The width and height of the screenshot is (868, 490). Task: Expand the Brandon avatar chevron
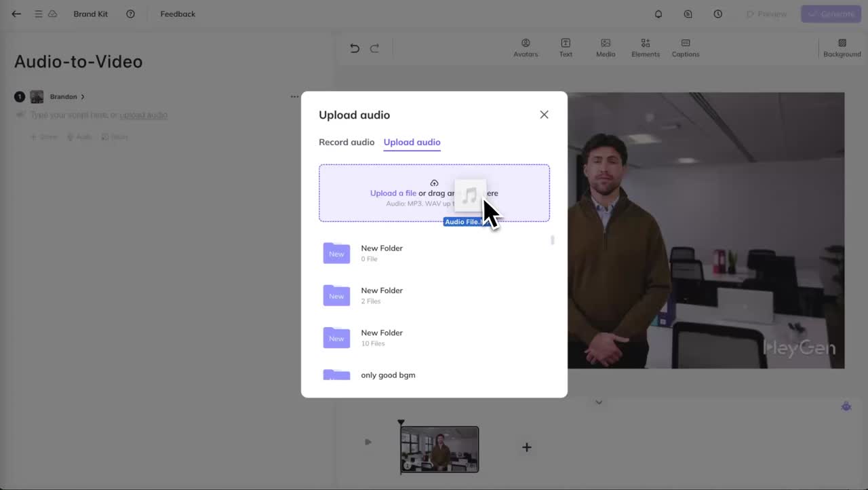coord(83,97)
